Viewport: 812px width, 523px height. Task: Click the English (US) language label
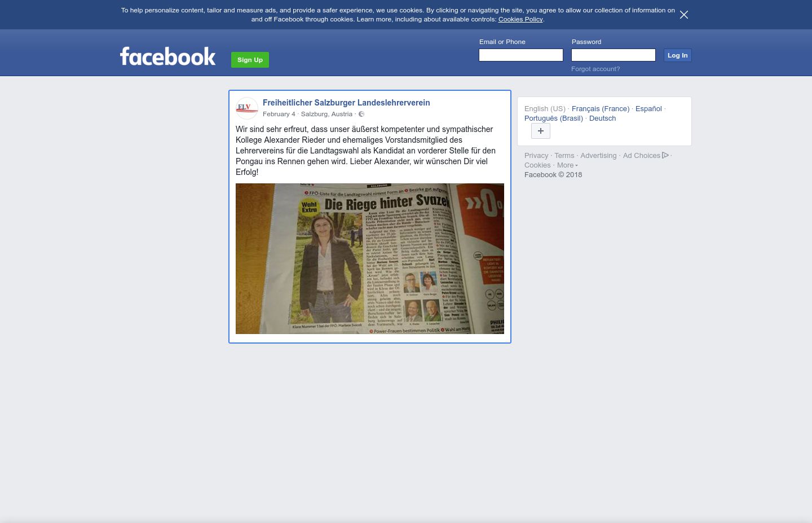click(x=545, y=109)
